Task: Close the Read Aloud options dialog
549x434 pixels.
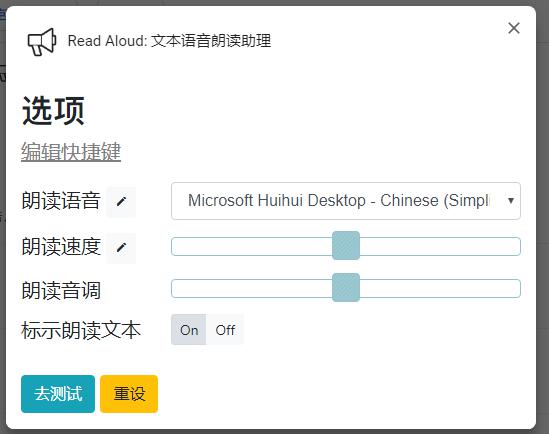Action: [x=514, y=28]
